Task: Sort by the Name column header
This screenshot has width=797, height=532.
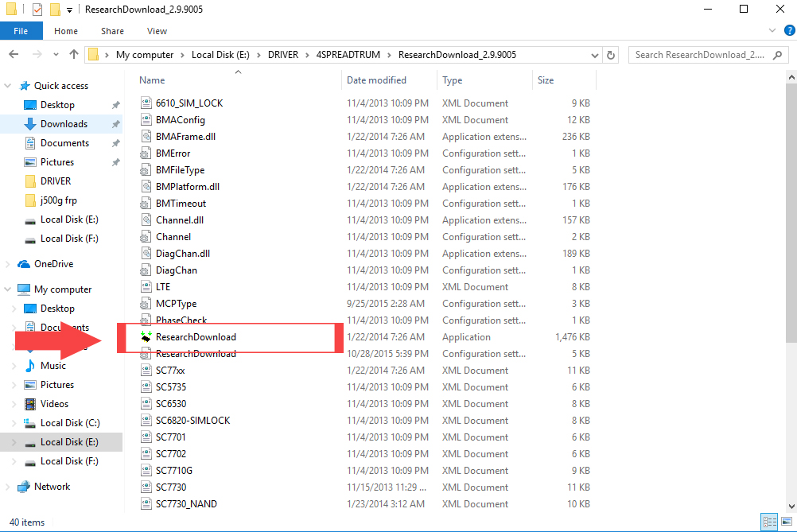Action: pos(152,80)
